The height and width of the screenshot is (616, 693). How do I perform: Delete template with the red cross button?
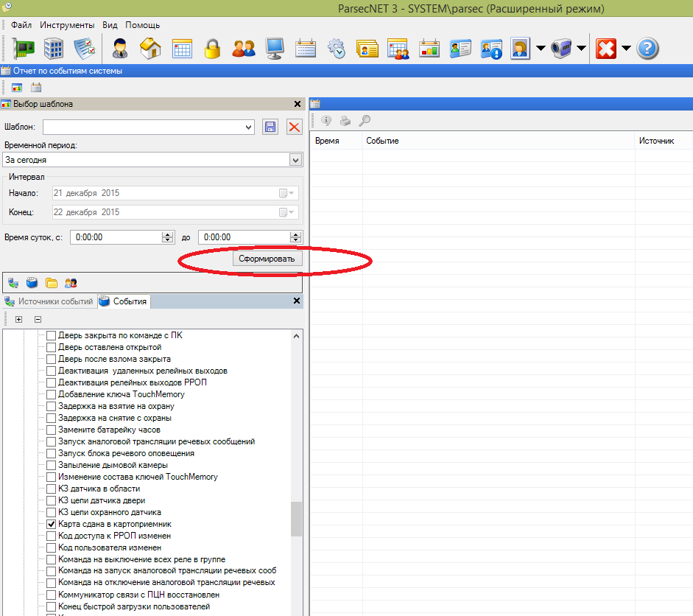[295, 127]
